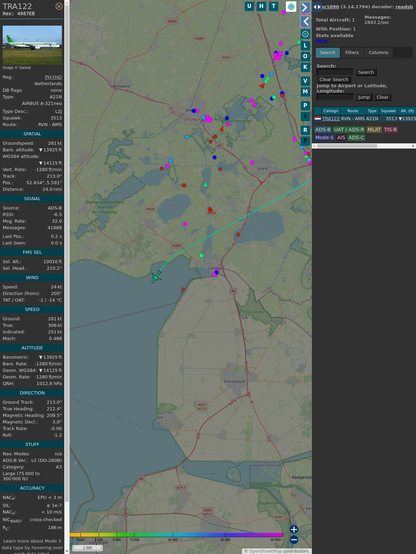Screen dimensions: 416x554
Task: Switch to the Columns tab
Action: pos(378,53)
